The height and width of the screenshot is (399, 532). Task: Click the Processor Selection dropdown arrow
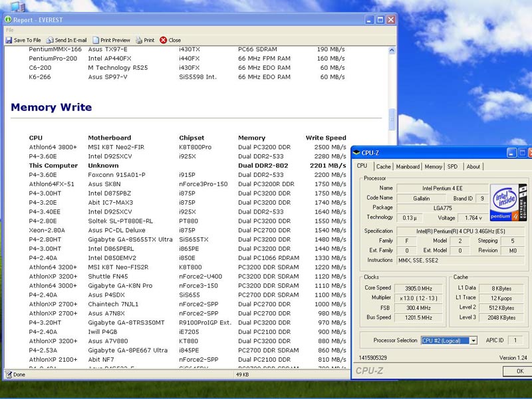tap(473, 340)
